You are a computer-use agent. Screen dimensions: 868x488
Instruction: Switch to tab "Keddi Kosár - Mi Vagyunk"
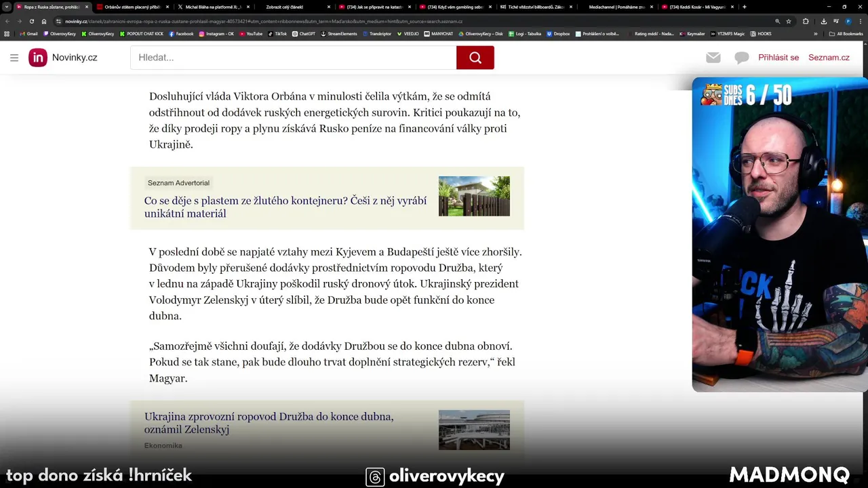(696, 7)
